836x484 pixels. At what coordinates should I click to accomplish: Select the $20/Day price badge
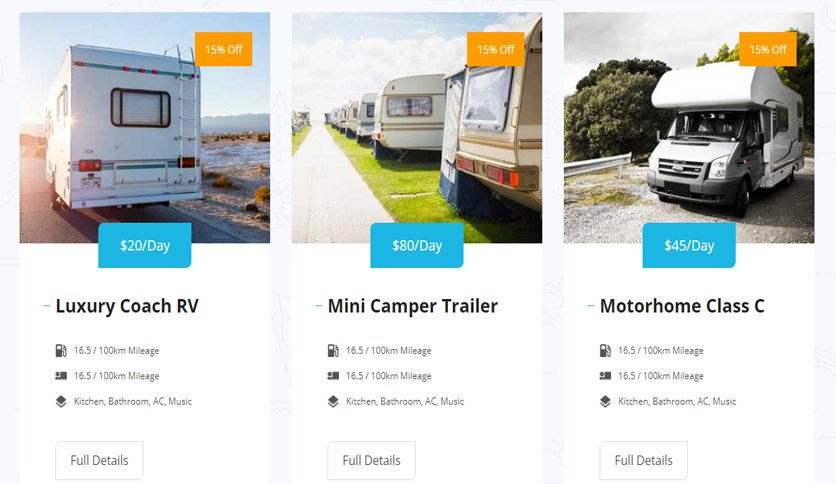click(x=144, y=245)
